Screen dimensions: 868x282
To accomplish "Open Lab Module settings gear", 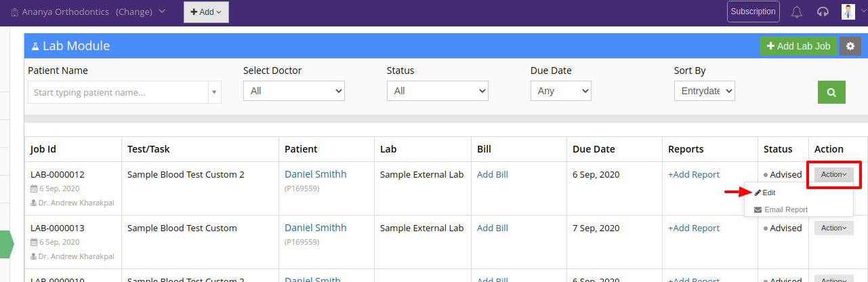I will click(x=850, y=46).
